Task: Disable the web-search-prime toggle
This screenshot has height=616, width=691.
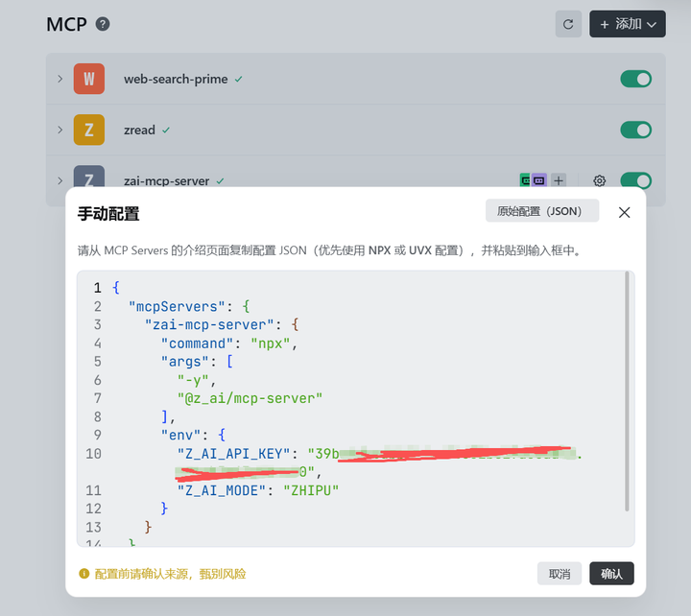Action: pyautogui.click(x=636, y=79)
